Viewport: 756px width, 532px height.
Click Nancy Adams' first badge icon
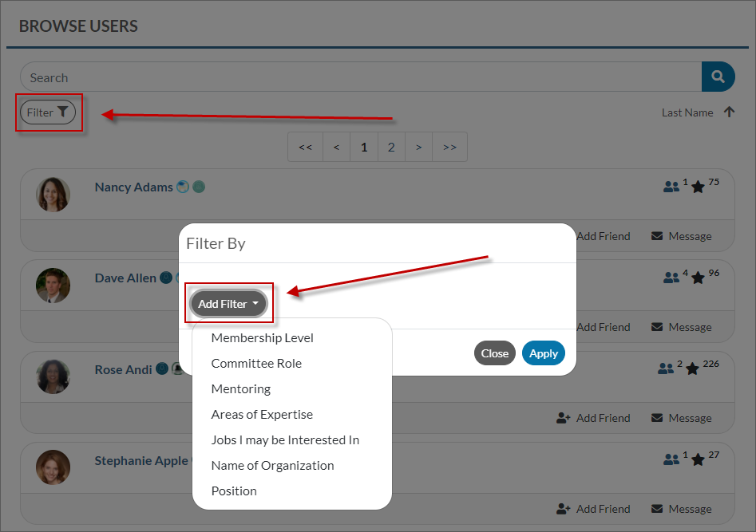[x=183, y=187]
